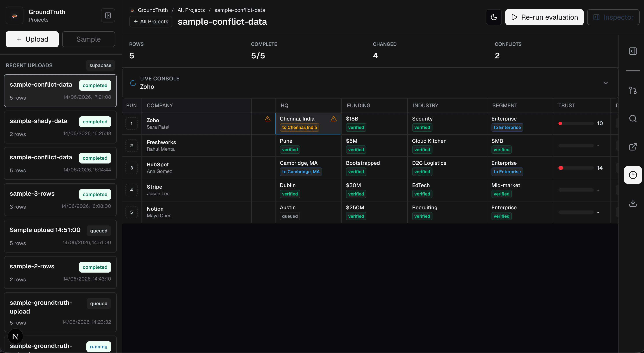Open All Projects breadcrumb link
The height and width of the screenshot is (353, 644).
191,10
